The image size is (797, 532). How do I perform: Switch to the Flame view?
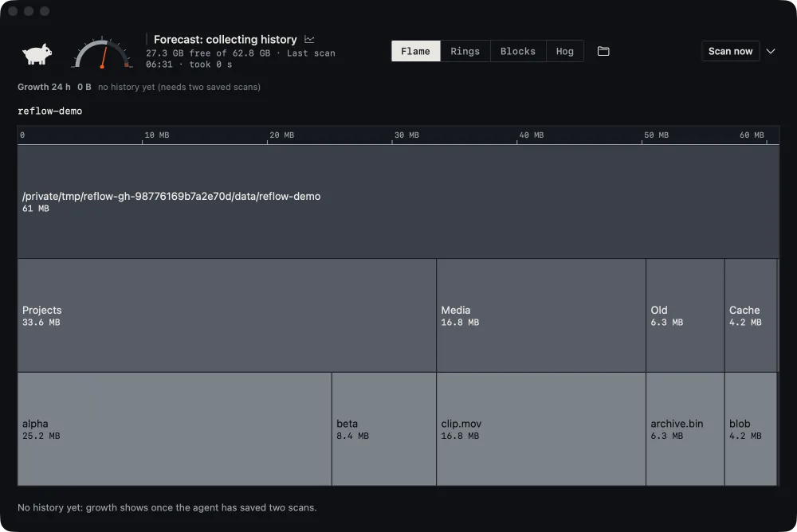pyautogui.click(x=416, y=51)
